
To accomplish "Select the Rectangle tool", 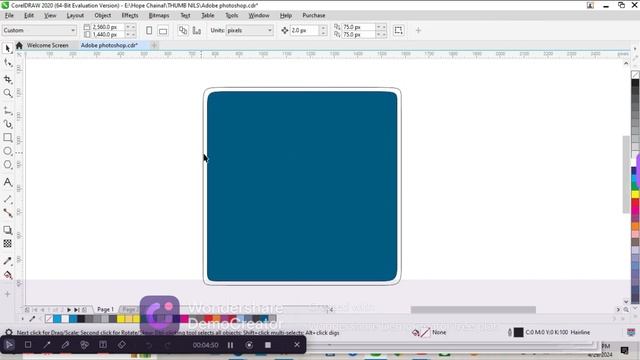I will [x=8, y=138].
